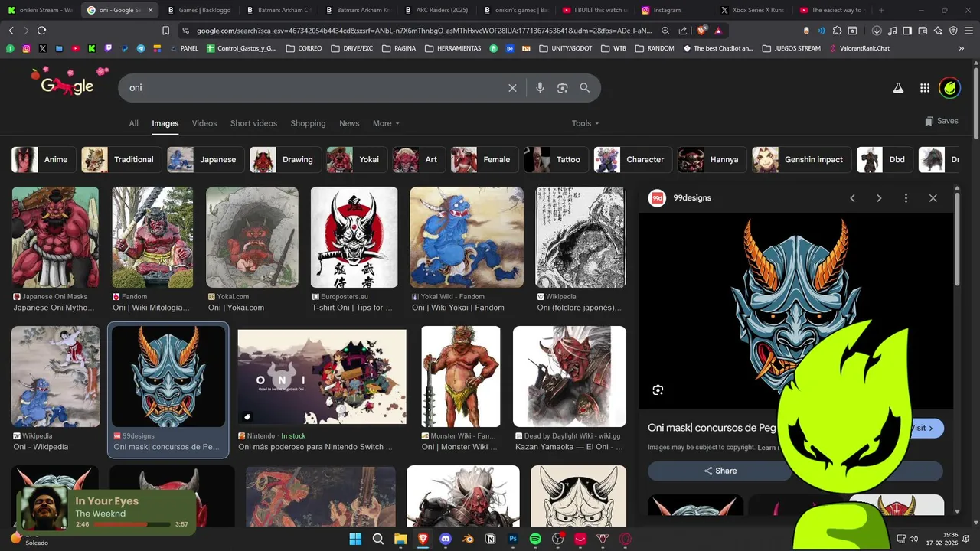Expand the More search filters dropdown
Image resolution: width=980 pixels, height=551 pixels.
[386, 123]
